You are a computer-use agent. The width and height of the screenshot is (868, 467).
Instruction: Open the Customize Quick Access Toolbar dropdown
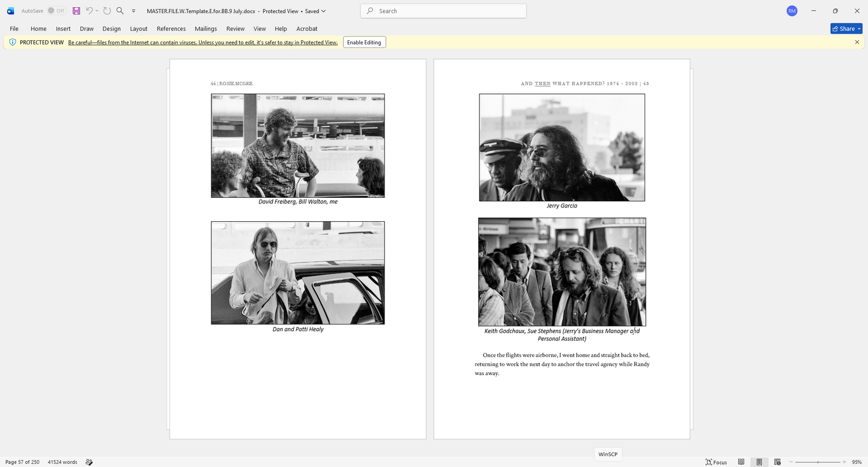(133, 11)
